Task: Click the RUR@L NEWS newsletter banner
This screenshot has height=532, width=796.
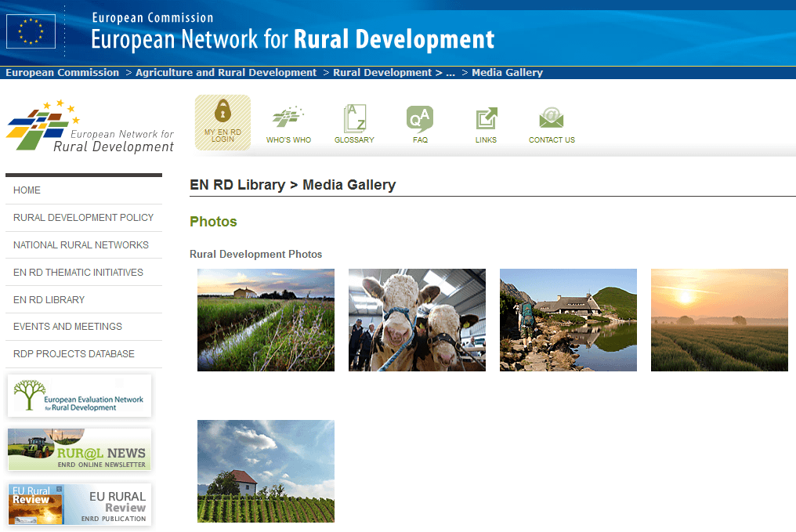Action: pos(79,450)
